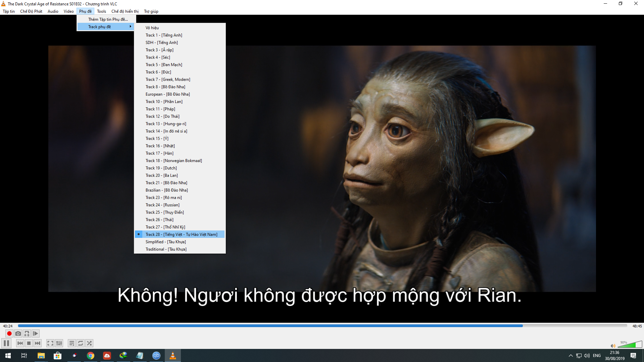Click the red Record button
The height and width of the screenshot is (362, 644).
[x=9, y=333]
